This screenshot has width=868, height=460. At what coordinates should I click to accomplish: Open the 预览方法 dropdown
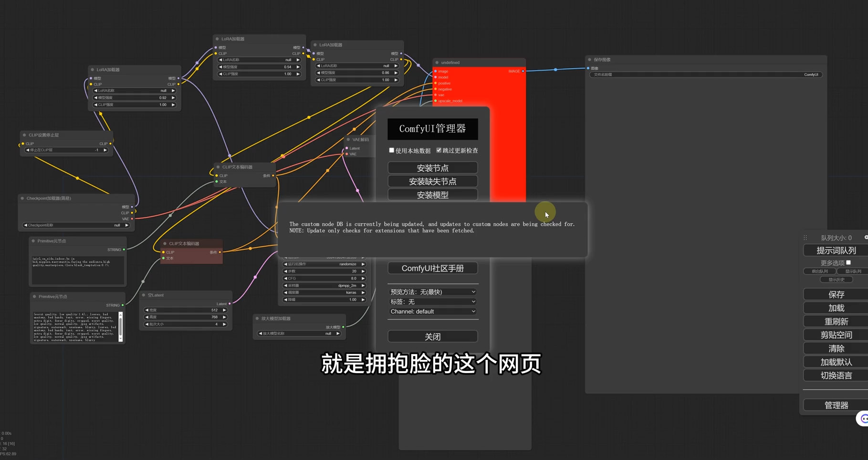tap(433, 292)
